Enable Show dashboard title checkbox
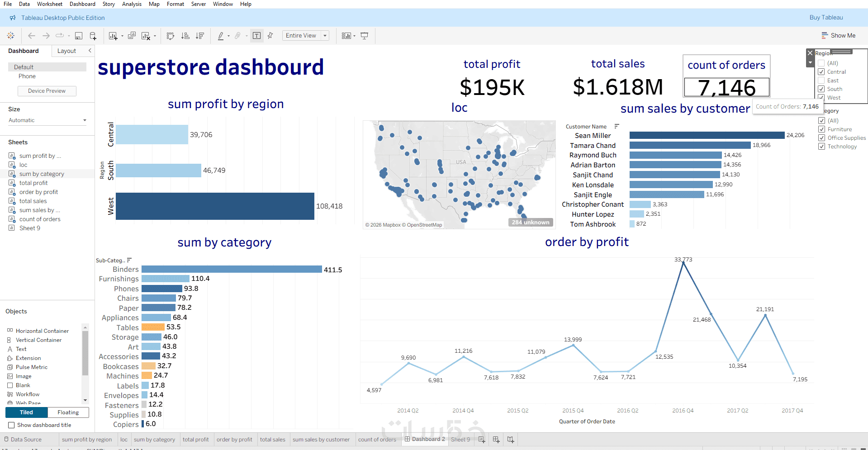The width and height of the screenshot is (868, 450). 11,425
